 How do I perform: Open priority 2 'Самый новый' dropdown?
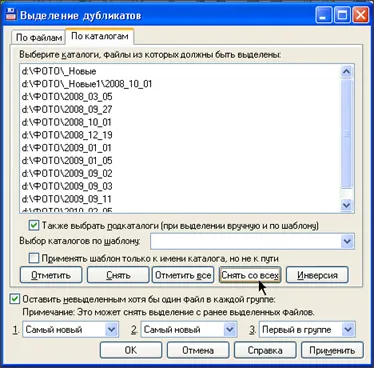[x=230, y=330]
